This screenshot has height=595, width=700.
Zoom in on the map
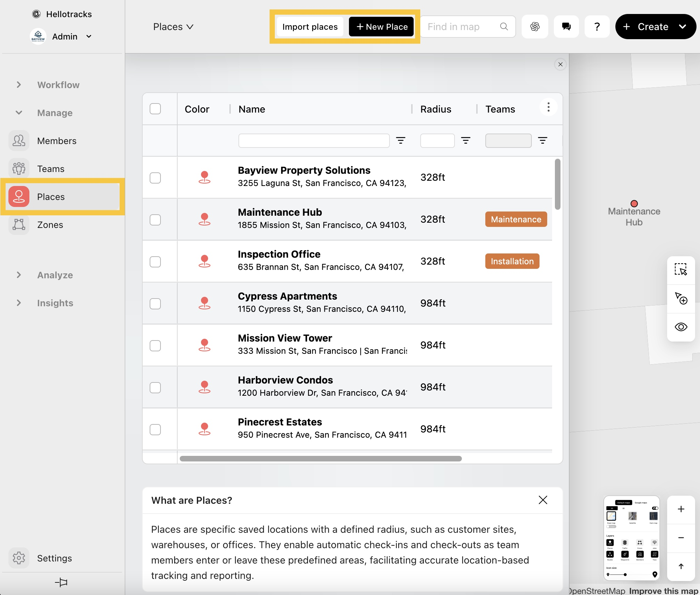pyautogui.click(x=680, y=509)
